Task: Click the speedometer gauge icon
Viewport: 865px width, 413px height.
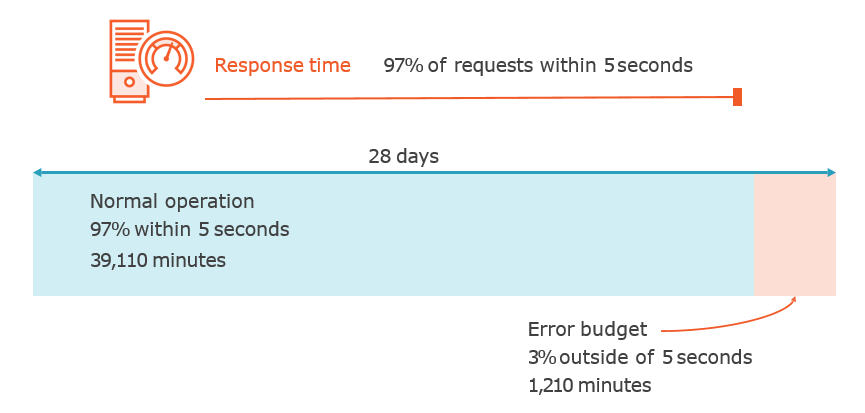Action: 163,61
